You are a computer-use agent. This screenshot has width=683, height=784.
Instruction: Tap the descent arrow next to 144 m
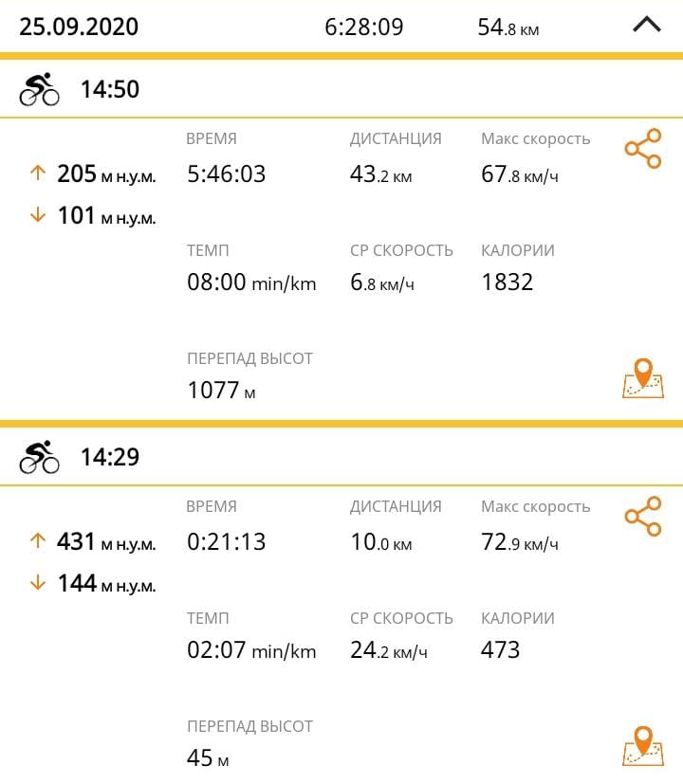[38, 583]
